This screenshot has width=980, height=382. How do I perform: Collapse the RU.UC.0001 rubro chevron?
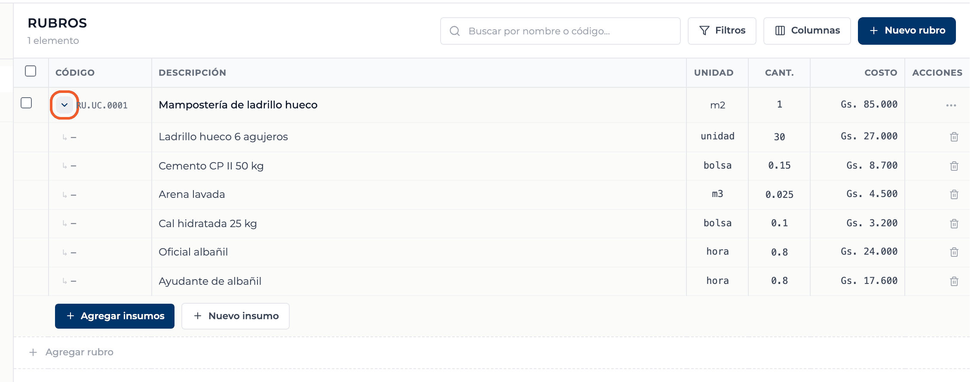64,105
